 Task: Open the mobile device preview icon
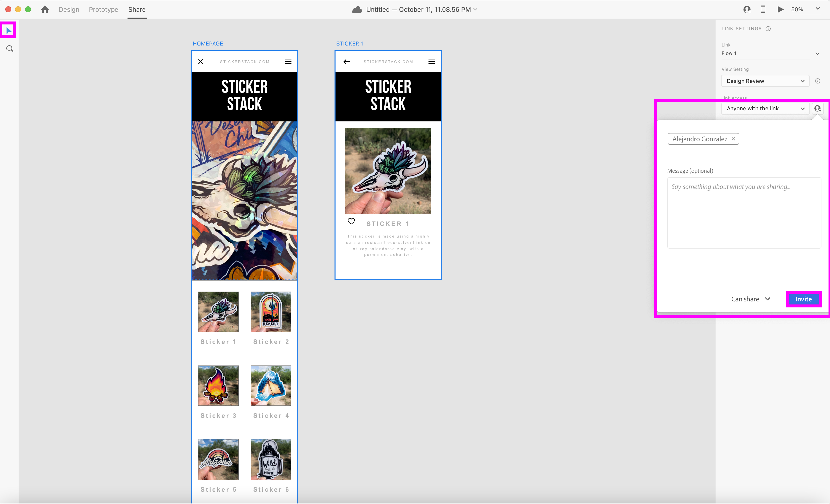(763, 10)
